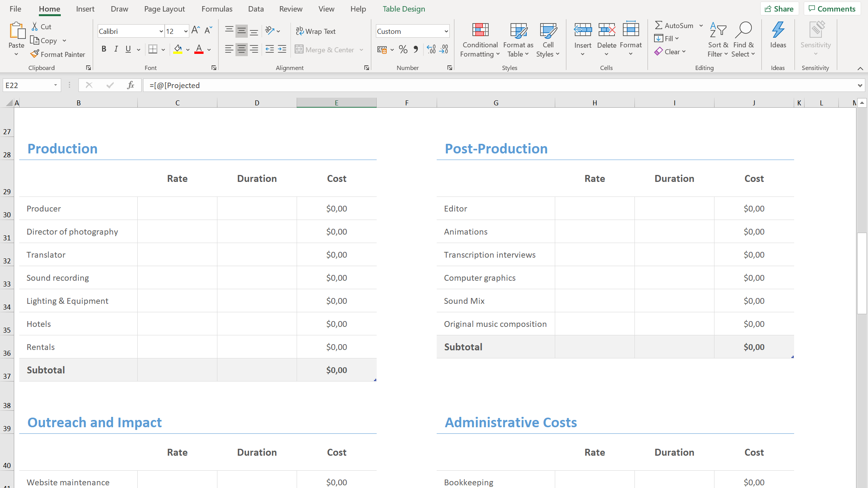This screenshot has width=868, height=488.
Task: Click the AutoSum button
Action: pyautogui.click(x=674, y=25)
